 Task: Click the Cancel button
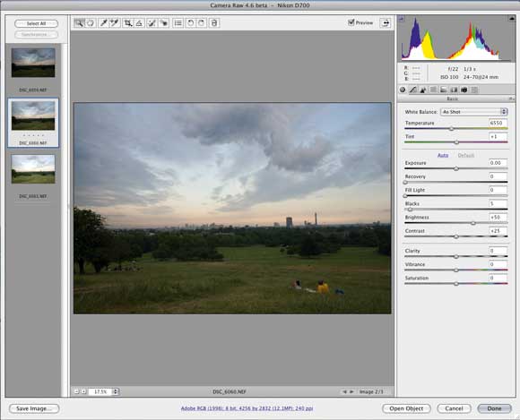(454, 408)
